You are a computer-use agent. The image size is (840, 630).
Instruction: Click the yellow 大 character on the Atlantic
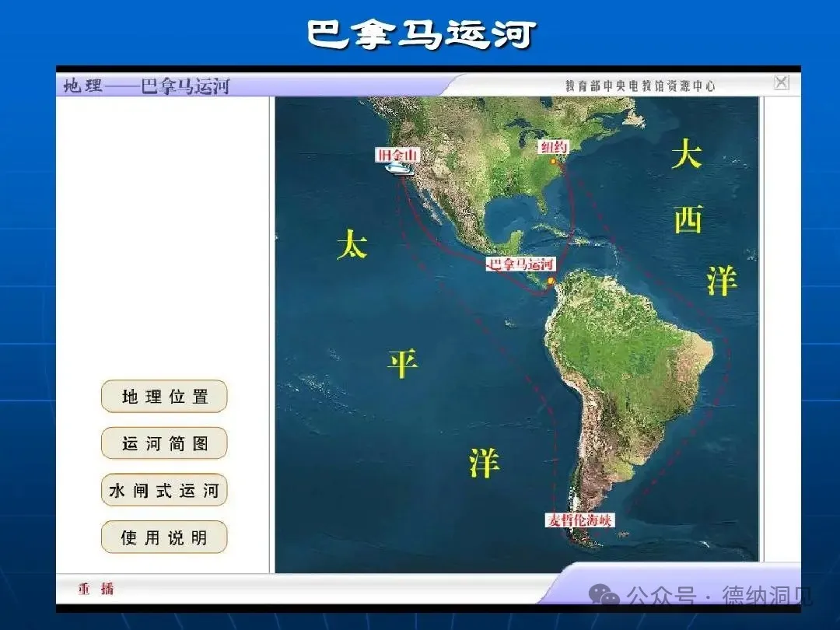pos(687,154)
